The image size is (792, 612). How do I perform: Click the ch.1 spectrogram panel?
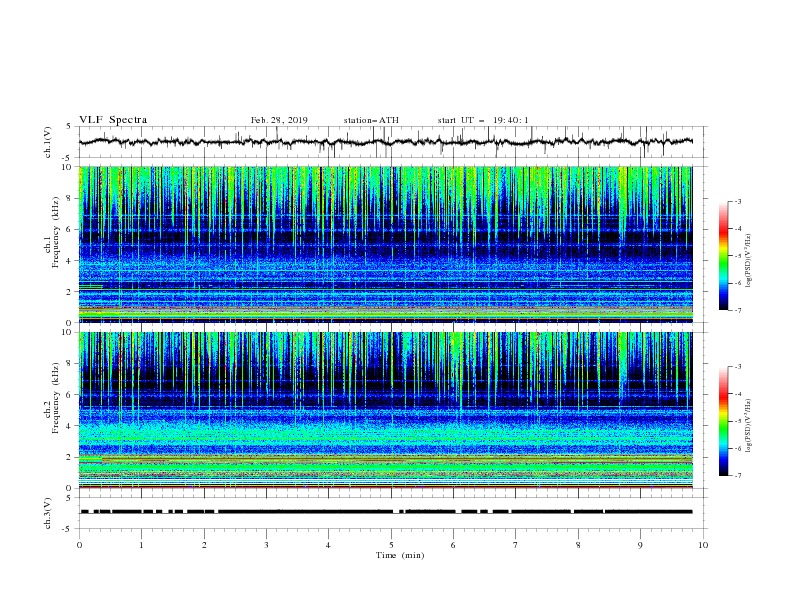pos(386,244)
